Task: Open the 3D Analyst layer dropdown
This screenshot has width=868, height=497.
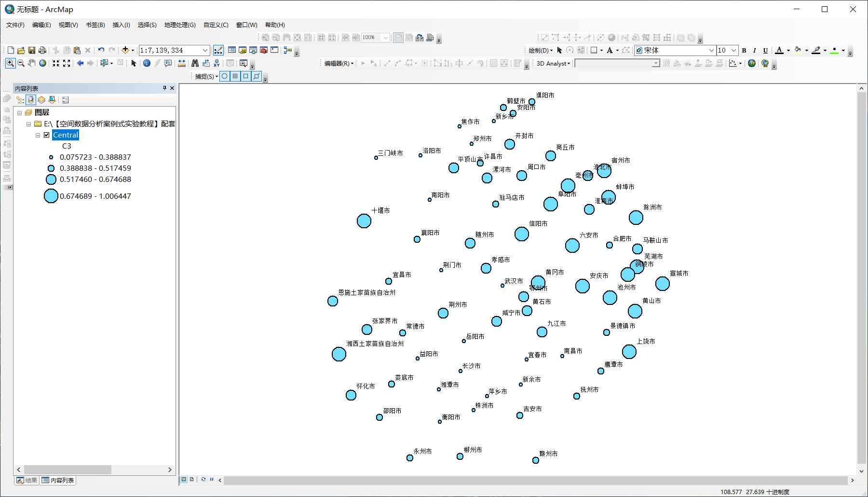Action: [655, 63]
